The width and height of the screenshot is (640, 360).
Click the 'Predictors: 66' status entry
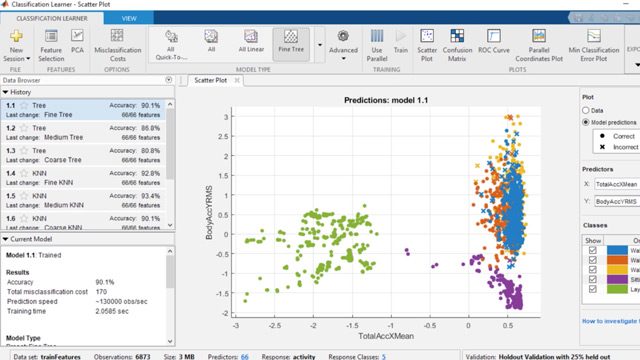tap(228, 357)
